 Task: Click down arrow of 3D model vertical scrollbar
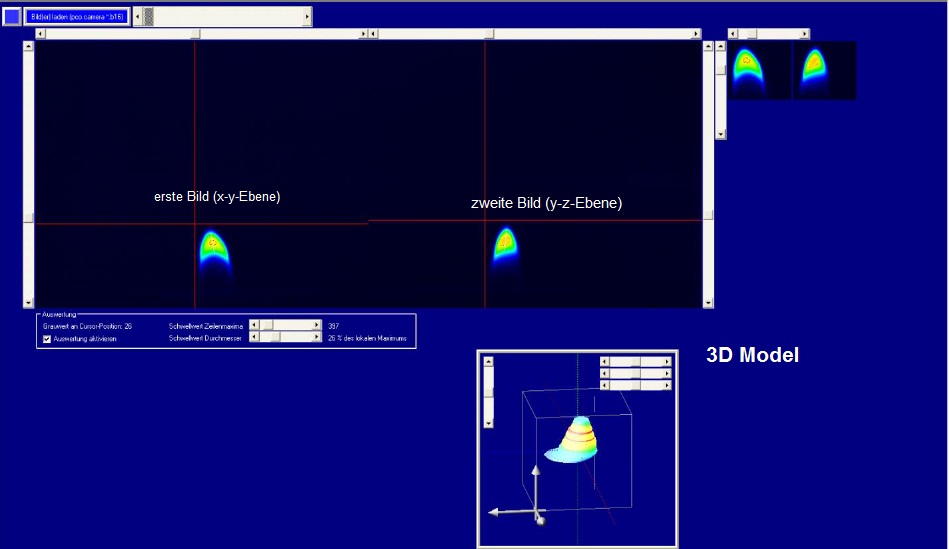489,422
